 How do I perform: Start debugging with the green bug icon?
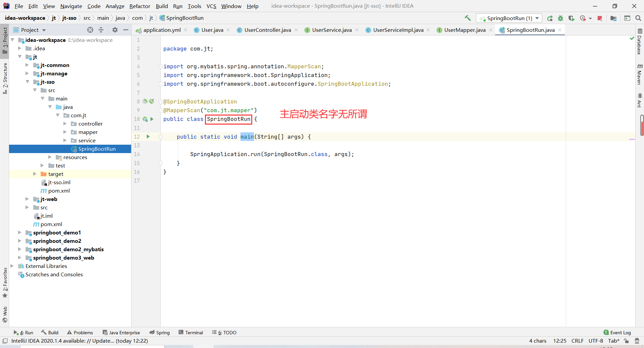560,18
